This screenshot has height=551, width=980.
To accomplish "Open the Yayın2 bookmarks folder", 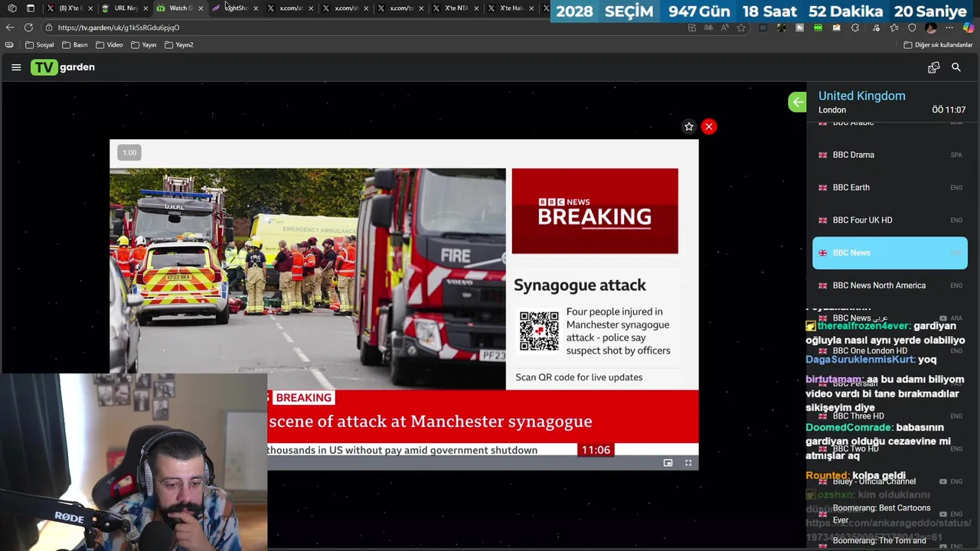I will 178,45.
